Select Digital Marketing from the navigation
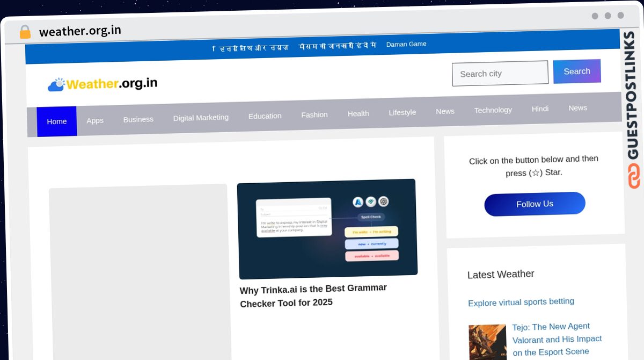The image size is (644, 360). (201, 117)
